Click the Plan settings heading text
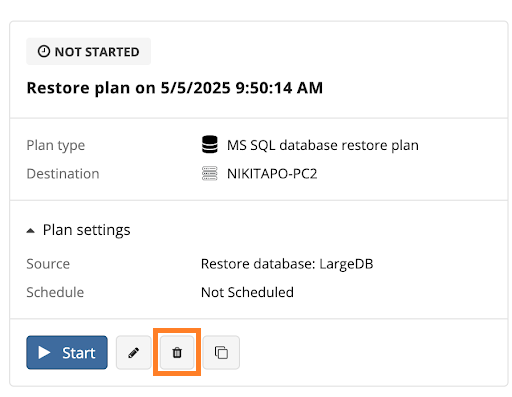This screenshot has height=397, width=512. pyautogui.click(x=87, y=230)
